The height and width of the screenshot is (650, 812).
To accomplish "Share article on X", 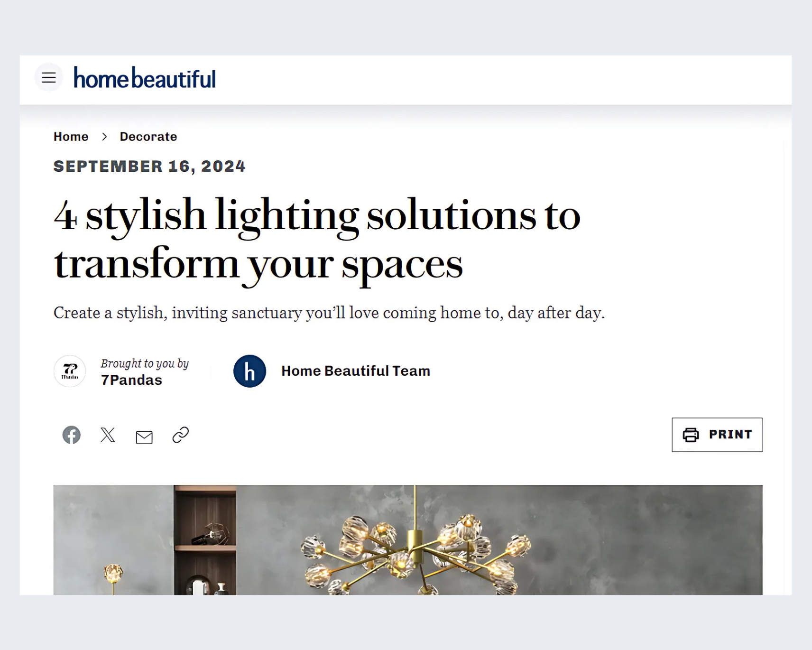I will click(x=108, y=435).
